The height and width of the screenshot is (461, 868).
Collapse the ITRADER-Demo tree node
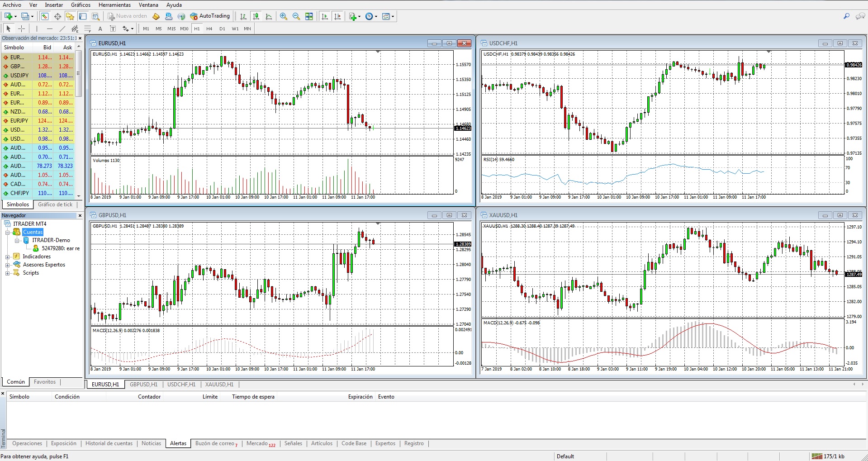coord(17,240)
